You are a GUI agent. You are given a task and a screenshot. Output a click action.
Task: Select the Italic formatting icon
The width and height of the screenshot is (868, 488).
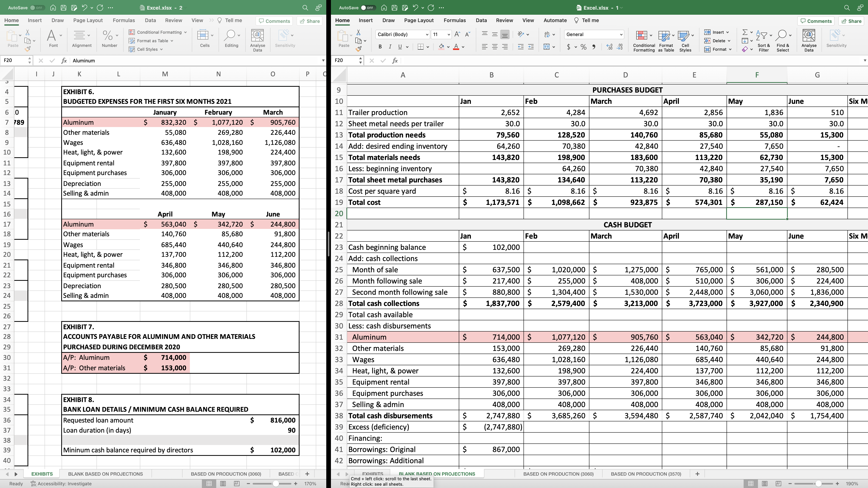390,47
